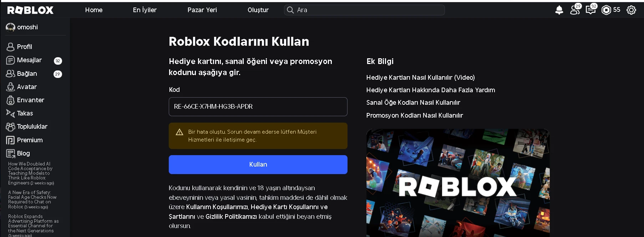Open the Oluştur menu item
This screenshot has width=644, height=237.
tap(258, 10)
